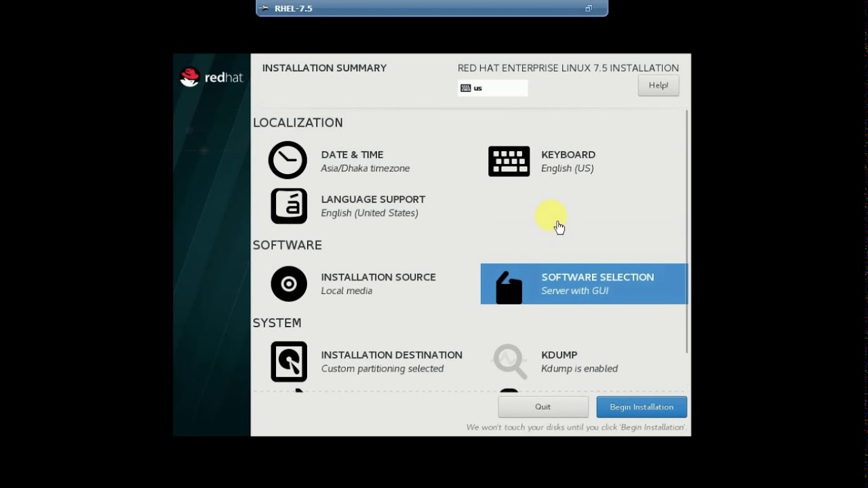Click pin icon on RHEL-7.5 bar
The image size is (868, 488).
264,8
